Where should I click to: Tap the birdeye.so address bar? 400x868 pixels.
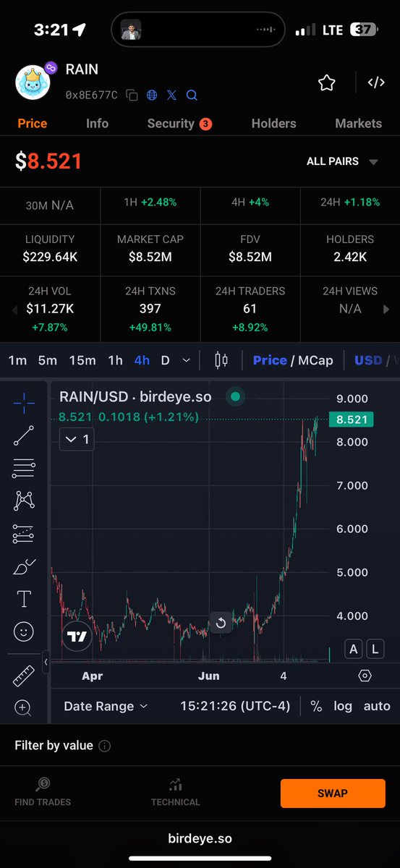(x=200, y=838)
